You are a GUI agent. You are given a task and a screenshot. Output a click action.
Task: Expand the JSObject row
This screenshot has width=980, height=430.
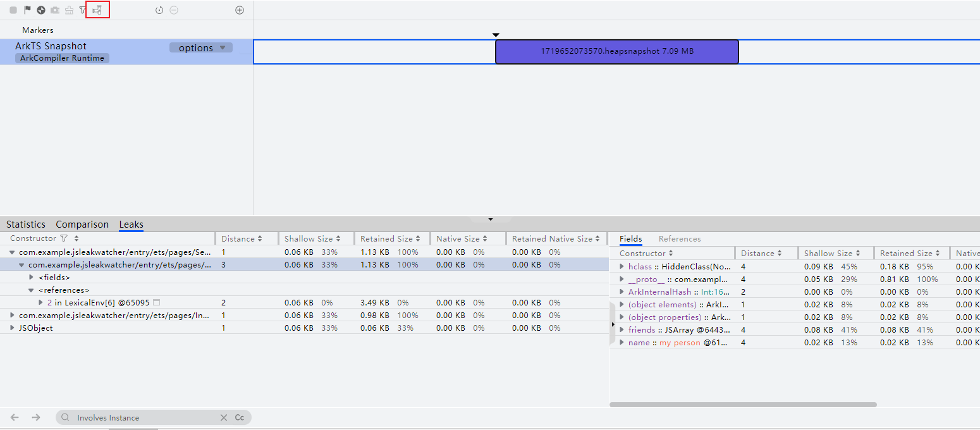click(12, 328)
